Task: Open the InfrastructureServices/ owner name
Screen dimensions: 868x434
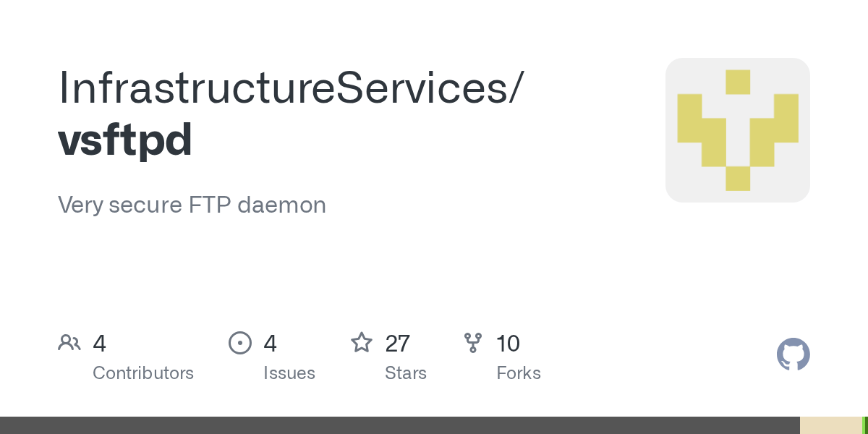Action: (x=289, y=86)
